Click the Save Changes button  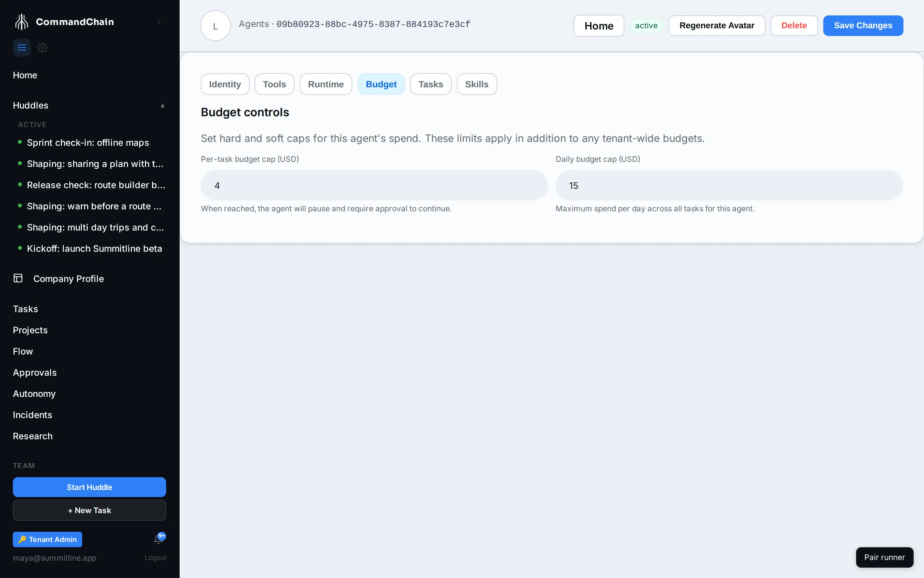point(863,26)
